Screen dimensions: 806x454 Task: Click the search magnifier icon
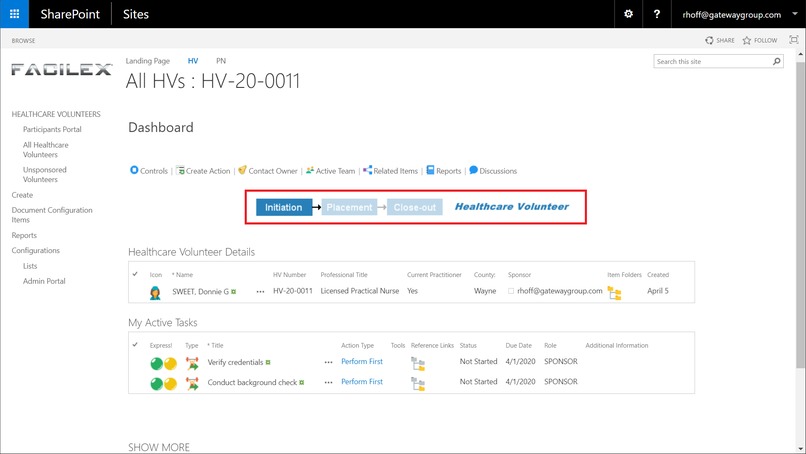pos(777,61)
